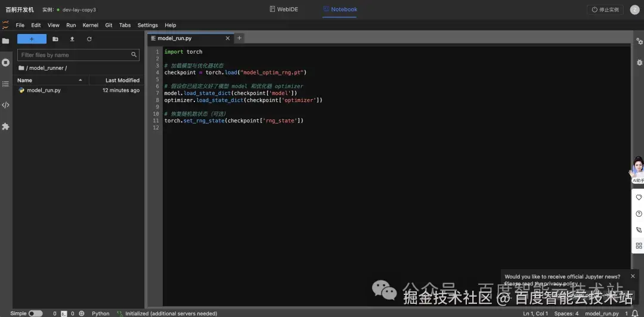Viewport: 644px width, 317px height.
Task: Click the language server status icon
Action: coord(120,313)
